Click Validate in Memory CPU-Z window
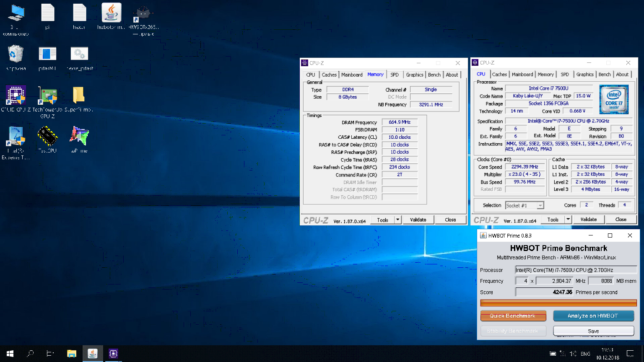644x362 pixels. tap(418, 220)
